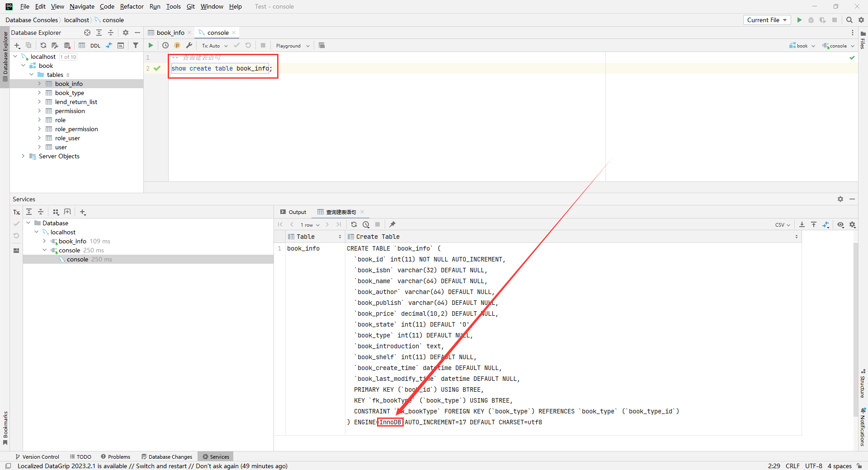Image resolution: width=868 pixels, height=470 pixels.
Task: Toggle the result view eye options
Action: pyautogui.click(x=840, y=225)
